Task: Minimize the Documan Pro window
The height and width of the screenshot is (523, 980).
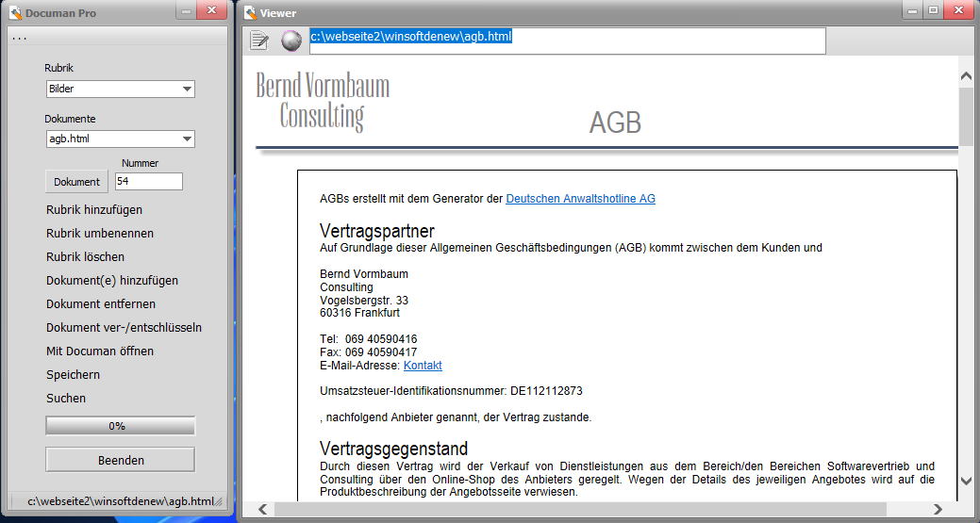Action: 186,10
